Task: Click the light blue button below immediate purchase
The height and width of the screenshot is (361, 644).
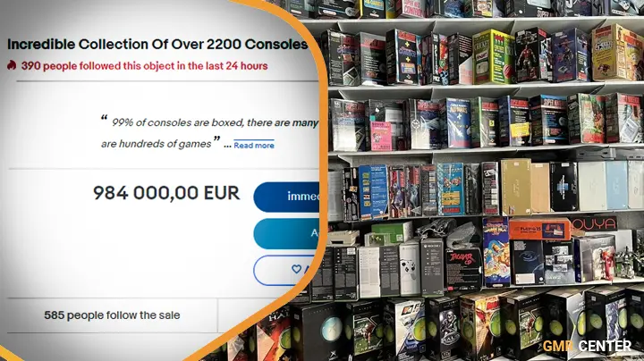Action: (287, 233)
